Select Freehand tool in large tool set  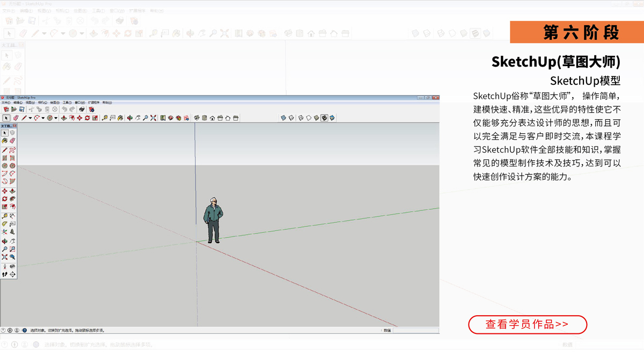pos(12,150)
